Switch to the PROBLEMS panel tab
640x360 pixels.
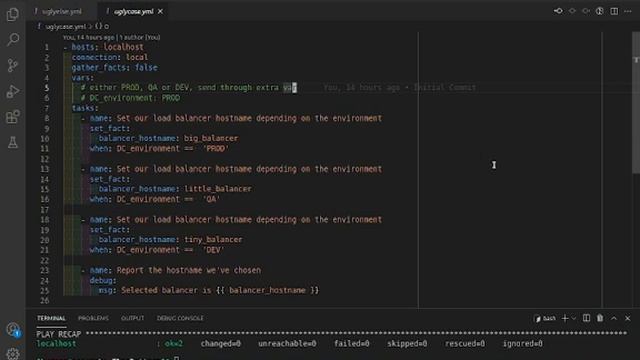click(x=93, y=318)
